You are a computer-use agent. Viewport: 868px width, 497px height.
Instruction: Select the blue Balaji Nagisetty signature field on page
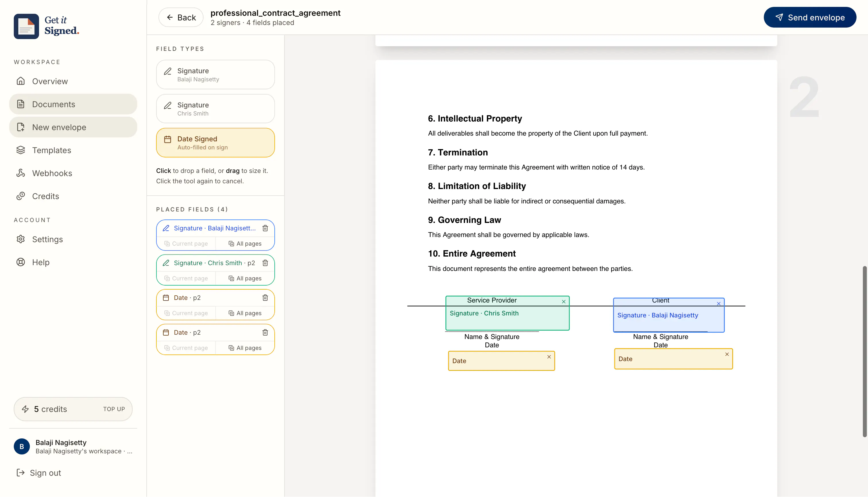point(669,315)
